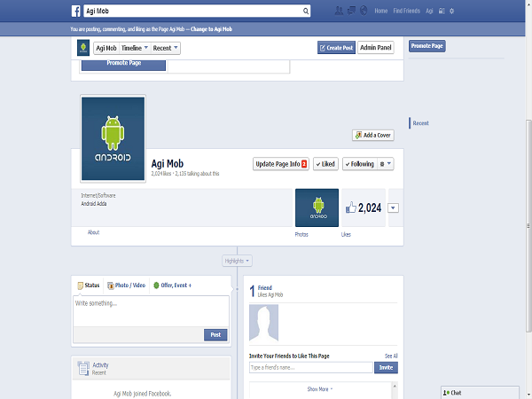
Task: Open account settings gear icon
Action: click(451, 11)
